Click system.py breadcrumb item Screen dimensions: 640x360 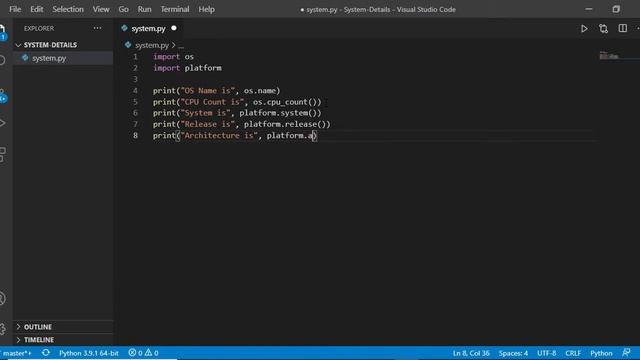click(152, 45)
